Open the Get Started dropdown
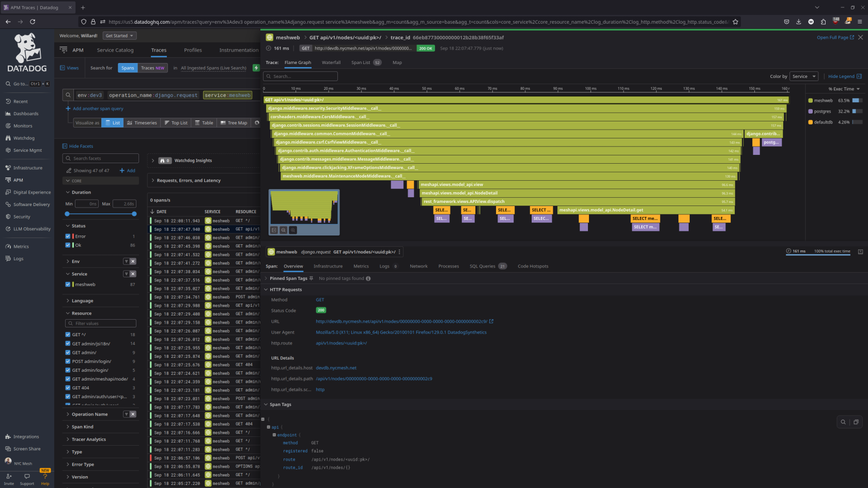The image size is (868, 488). 119,36
